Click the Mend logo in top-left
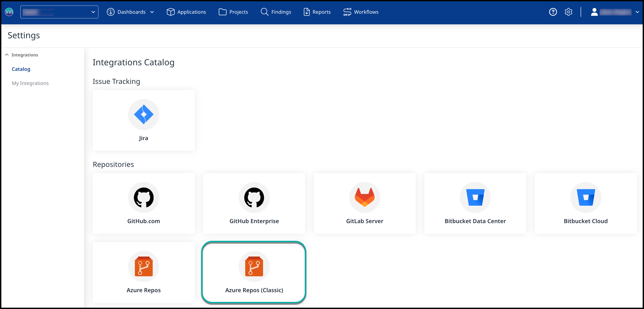The height and width of the screenshot is (309, 644). point(9,12)
